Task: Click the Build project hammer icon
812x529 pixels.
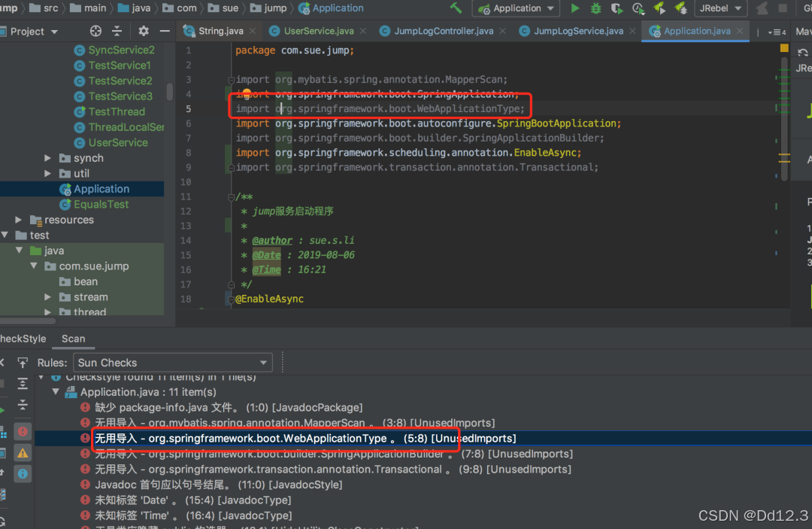Action: click(x=456, y=8)
